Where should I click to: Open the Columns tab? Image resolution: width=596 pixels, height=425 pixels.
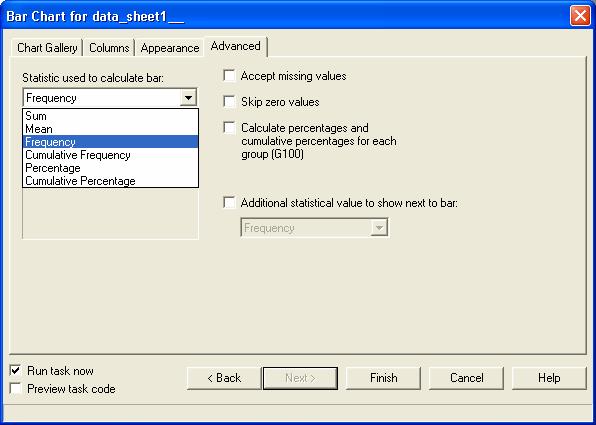click(x=109, y=48)
